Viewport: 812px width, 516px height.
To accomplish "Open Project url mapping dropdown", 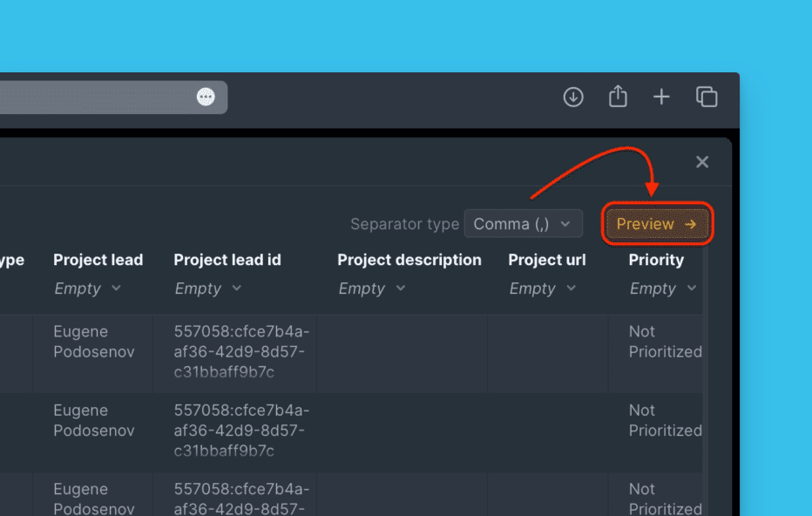I will [542, 289].
